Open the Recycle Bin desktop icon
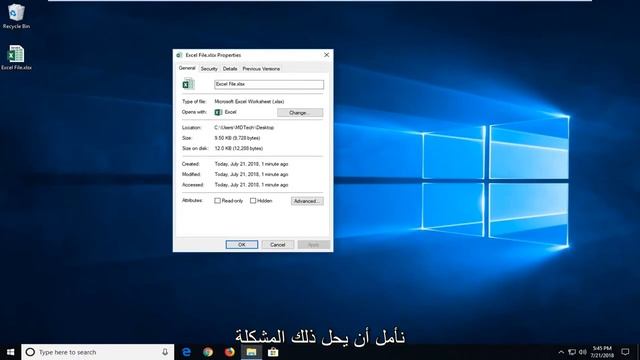The width and height of the screenshot is (640, 360). click(16, 16)
